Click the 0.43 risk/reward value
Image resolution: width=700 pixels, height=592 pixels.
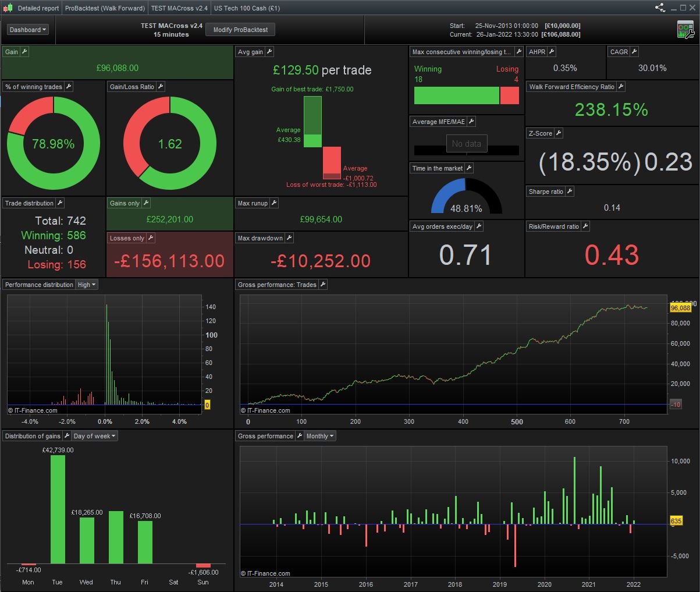[x=612, y=255]
